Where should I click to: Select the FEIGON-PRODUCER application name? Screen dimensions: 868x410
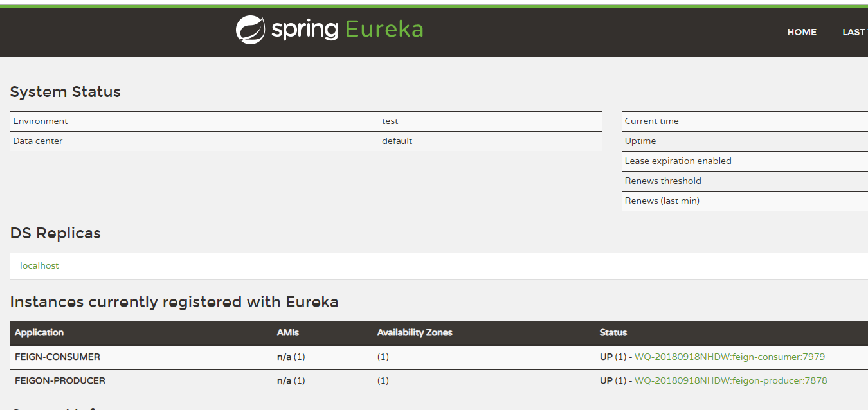click(x=60, y=380)
